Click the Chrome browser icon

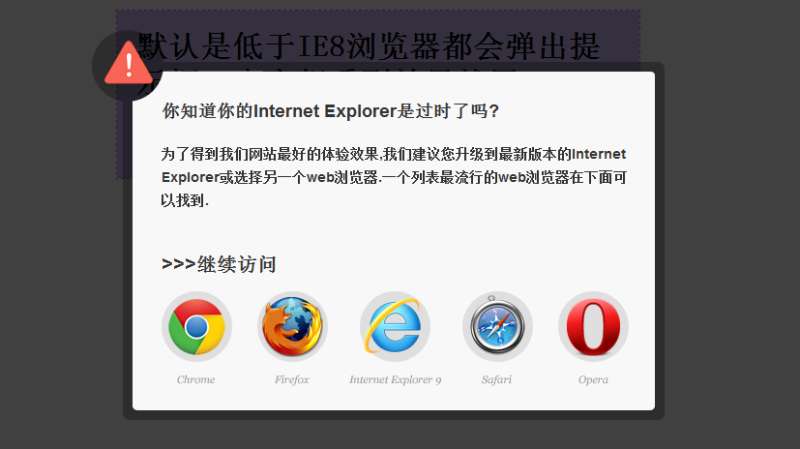[x=196, y=326]
